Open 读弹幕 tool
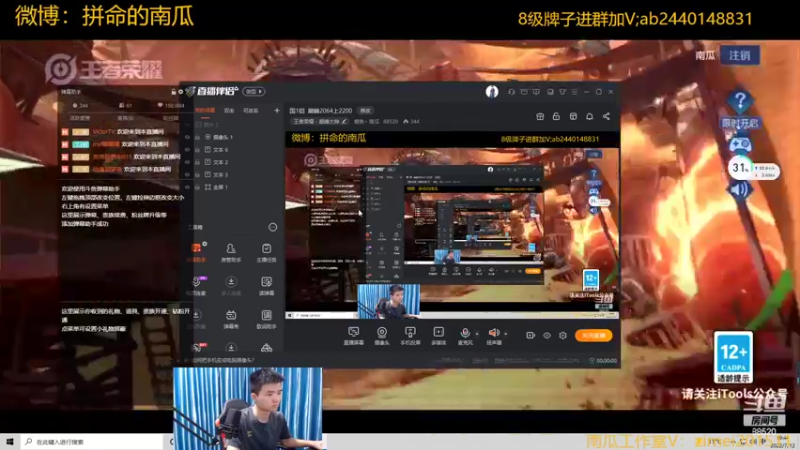The width and height of the screenshot is (800, 450). [266, 286]
